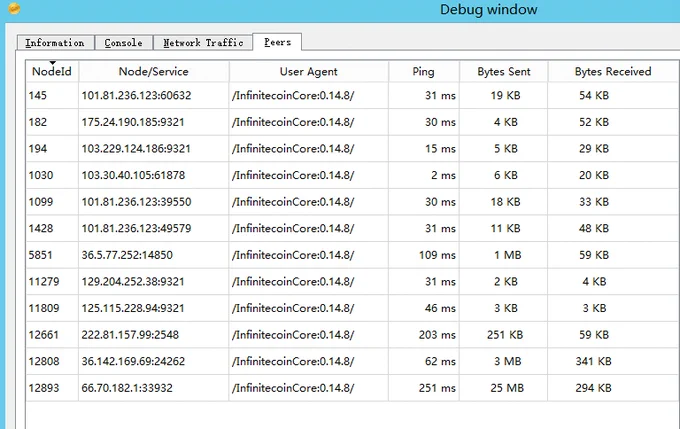Select peer row with NodeId 11809
This screenshot has width=680, height=429.
352,308
